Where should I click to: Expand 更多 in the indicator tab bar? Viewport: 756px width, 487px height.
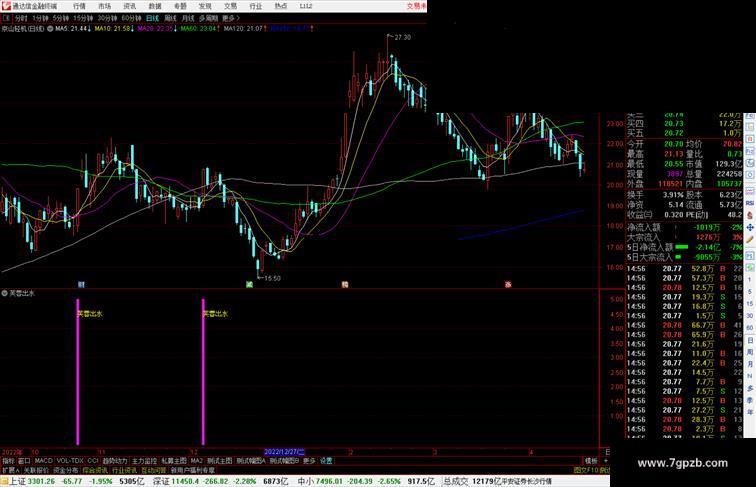point(309,461)
